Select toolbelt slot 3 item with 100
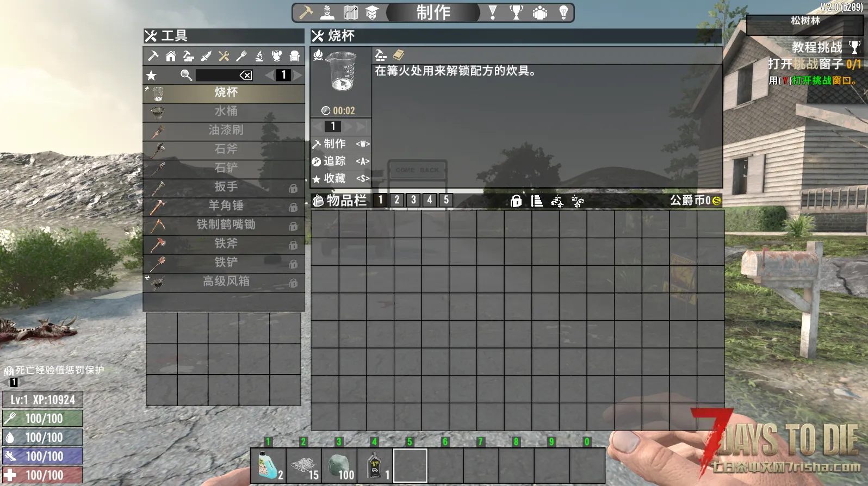 coord(339,465)
